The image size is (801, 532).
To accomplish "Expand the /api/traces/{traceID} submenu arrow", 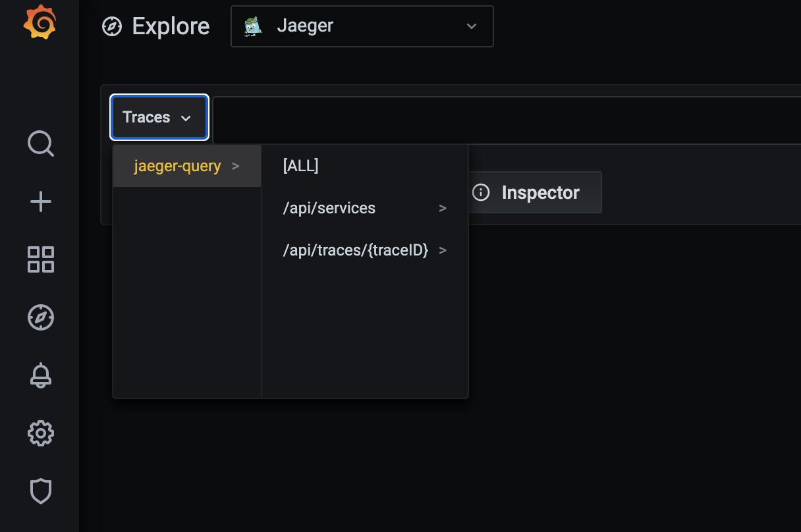I will pyautogui.click(x=443, y=250).
